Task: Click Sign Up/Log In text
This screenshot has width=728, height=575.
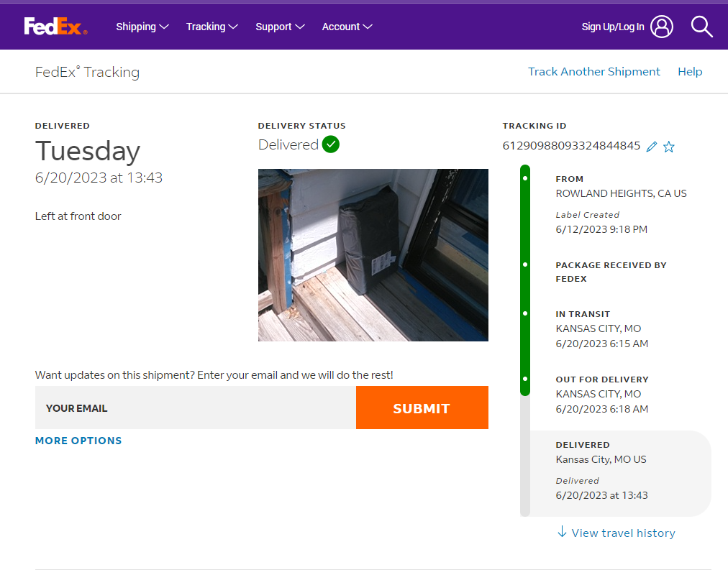Action: coord(613,27)
